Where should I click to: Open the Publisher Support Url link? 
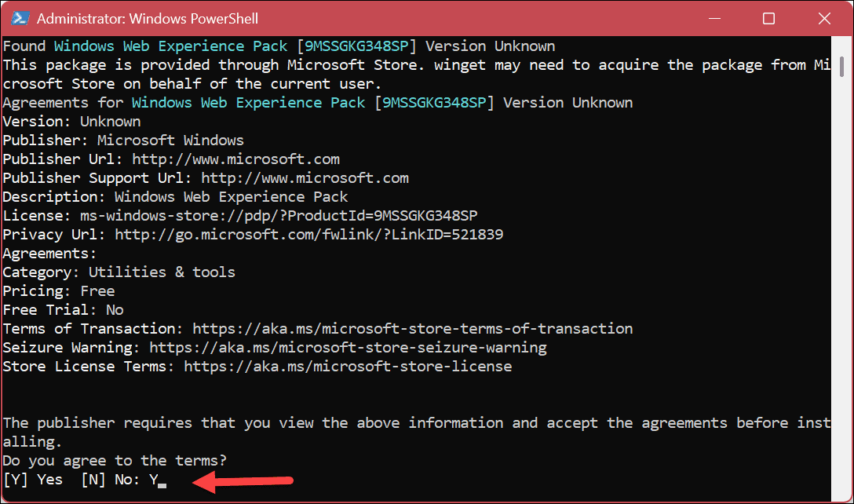click(305, 178)
